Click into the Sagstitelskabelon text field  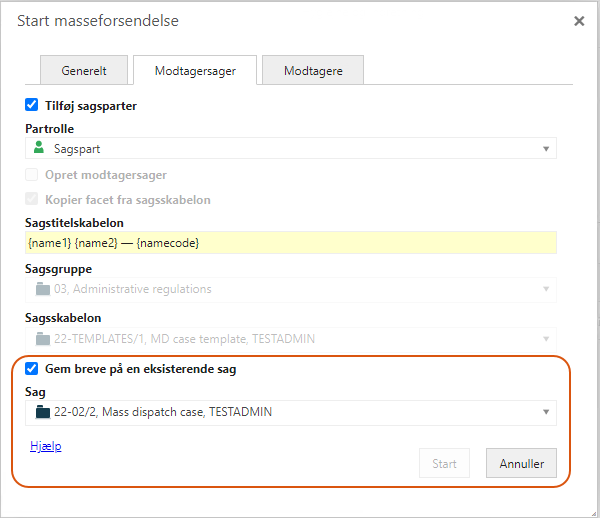click(x=291, y=243)
